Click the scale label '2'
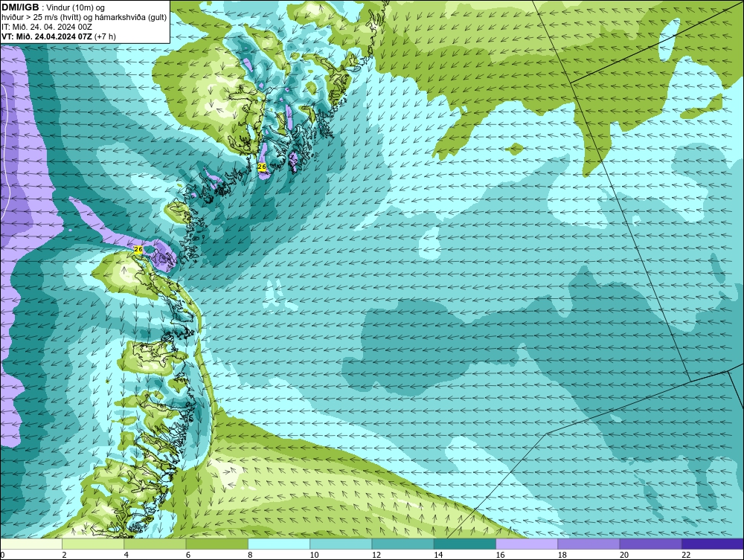Screen dimensions: 744x560 (64, 556)
